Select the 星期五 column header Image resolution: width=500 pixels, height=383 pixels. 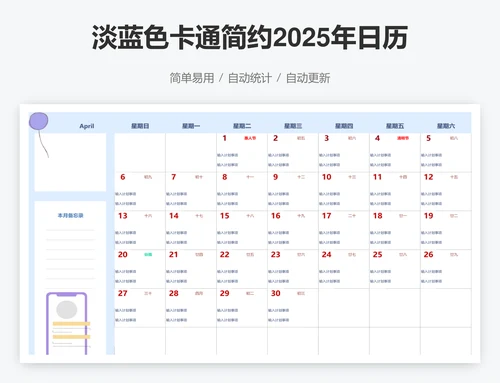coord(395,126)
